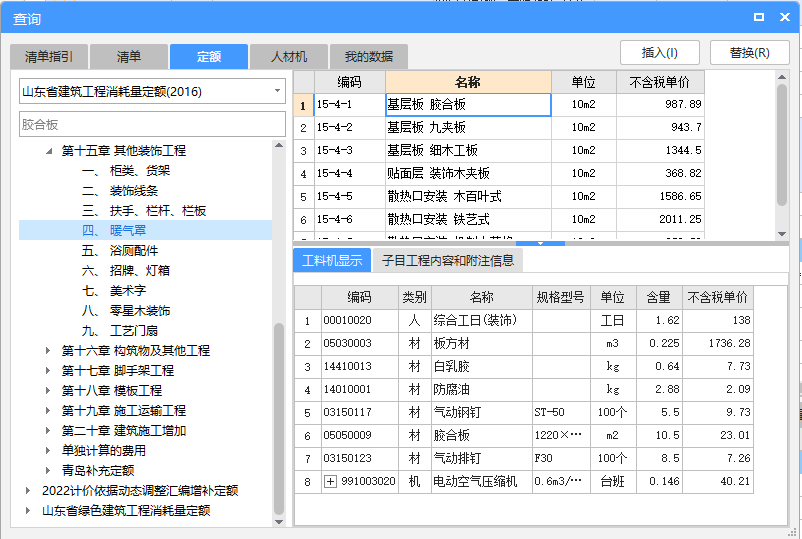Select tree item 一、柜类、货架

[x=126, y=171]
